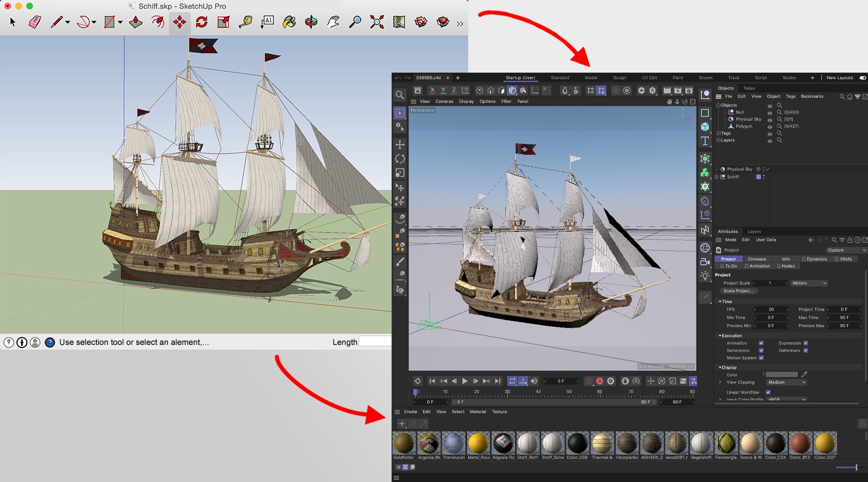Activate the Paint Bucket tool in SketchUp
This screenshot has width=868, height=482.
289,22
